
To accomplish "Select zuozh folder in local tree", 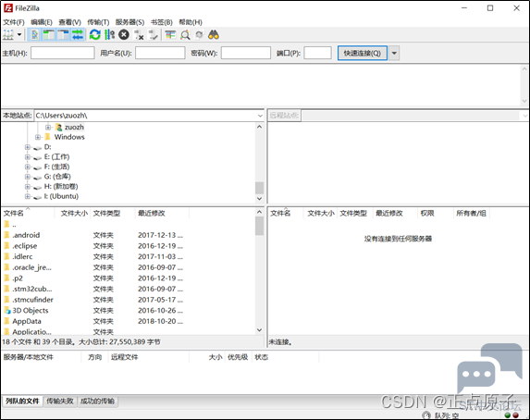I will (74, 127).
